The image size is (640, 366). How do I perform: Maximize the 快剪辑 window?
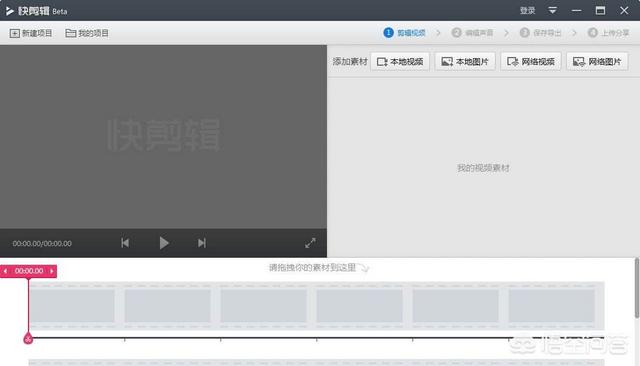[x=600, y=11]
